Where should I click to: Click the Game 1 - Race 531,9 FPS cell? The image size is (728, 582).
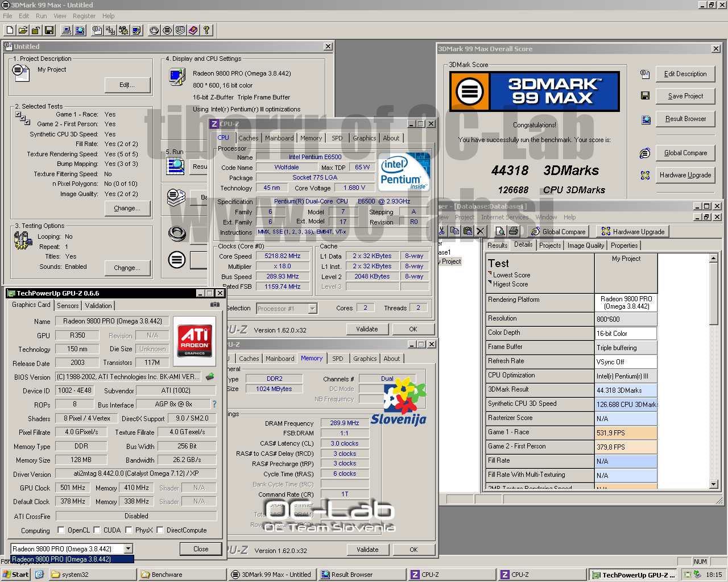click(x=626, y=433)
